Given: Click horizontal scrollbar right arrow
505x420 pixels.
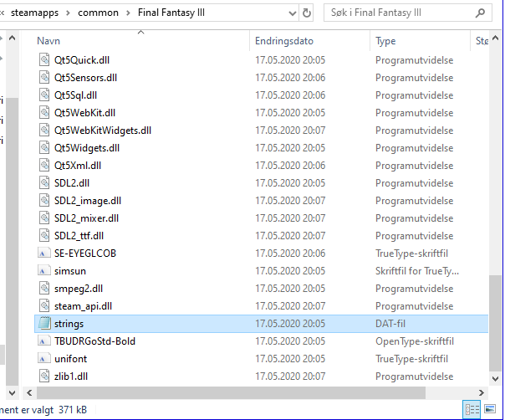Looking at the screenshot, I should 481,392.
